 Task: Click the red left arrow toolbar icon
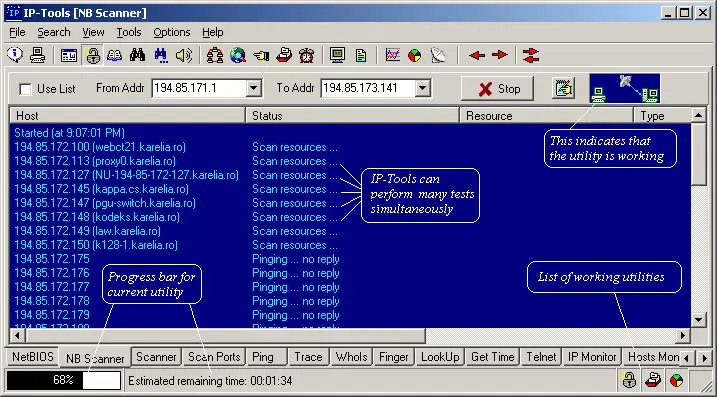477,55
